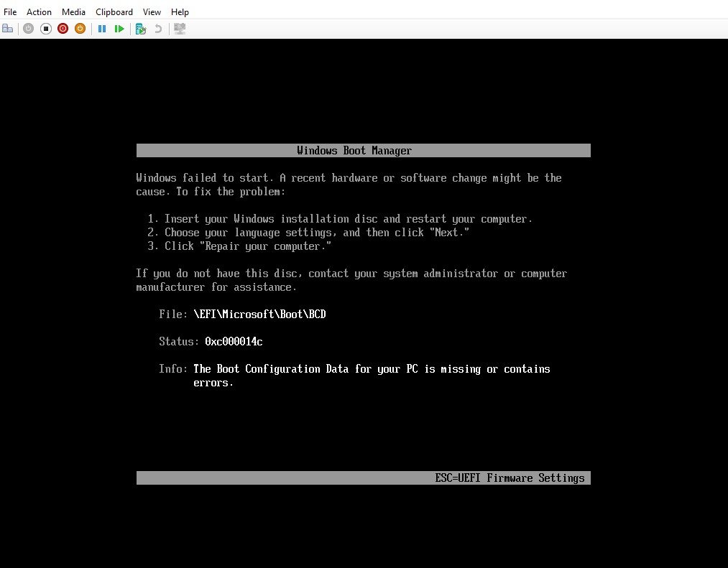
Task: Create a checkpoint using the toolbar icon
Action: (x=141, y=29)
